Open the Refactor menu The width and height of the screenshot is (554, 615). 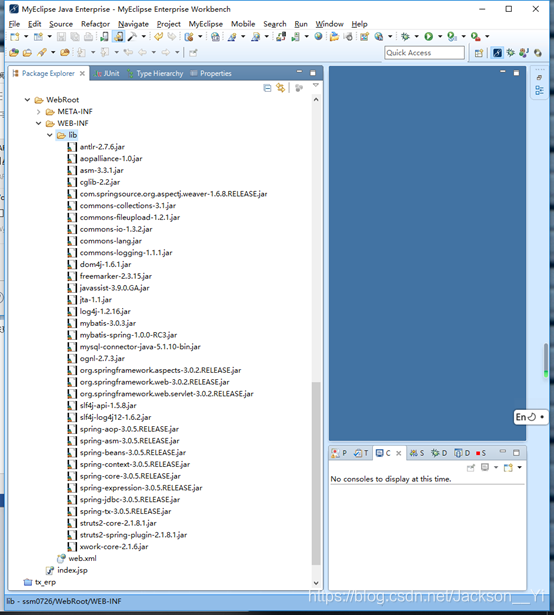click(x=95, y=24)
